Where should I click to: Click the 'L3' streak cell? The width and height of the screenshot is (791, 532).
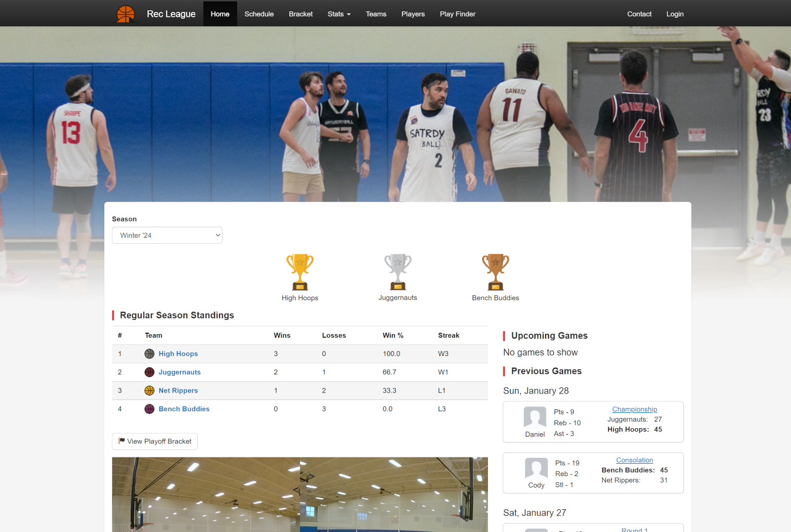point(442,409)
